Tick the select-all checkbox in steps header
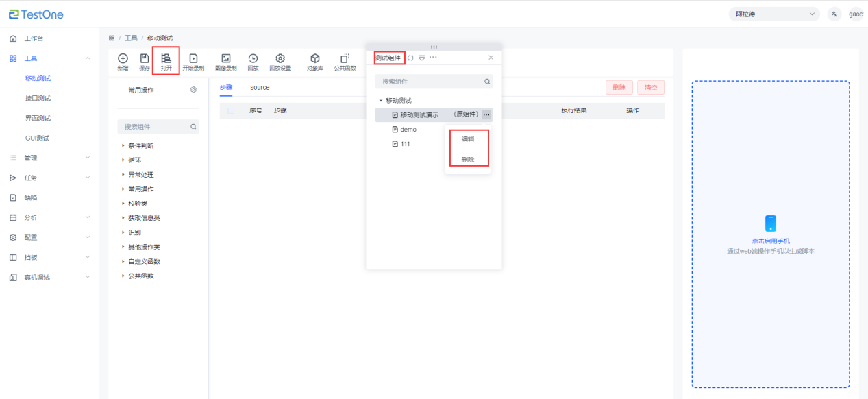 pyautogui.click(x=231, y=110)
